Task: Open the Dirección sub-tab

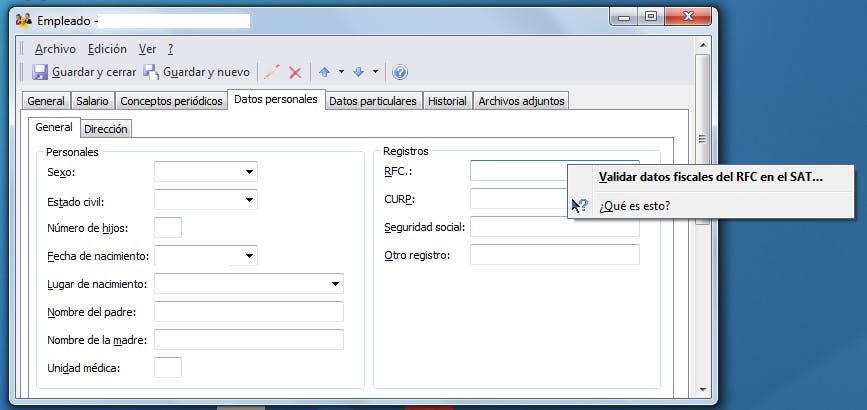Action: (x=106, y=129)
